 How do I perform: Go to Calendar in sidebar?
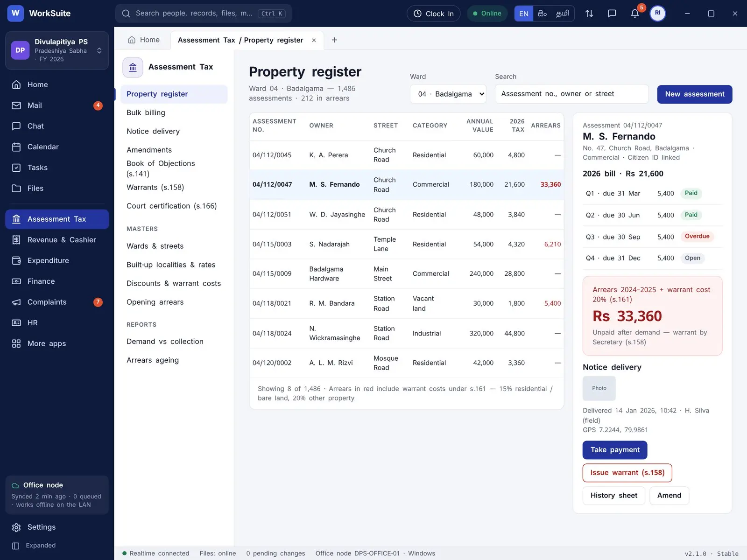57,147
